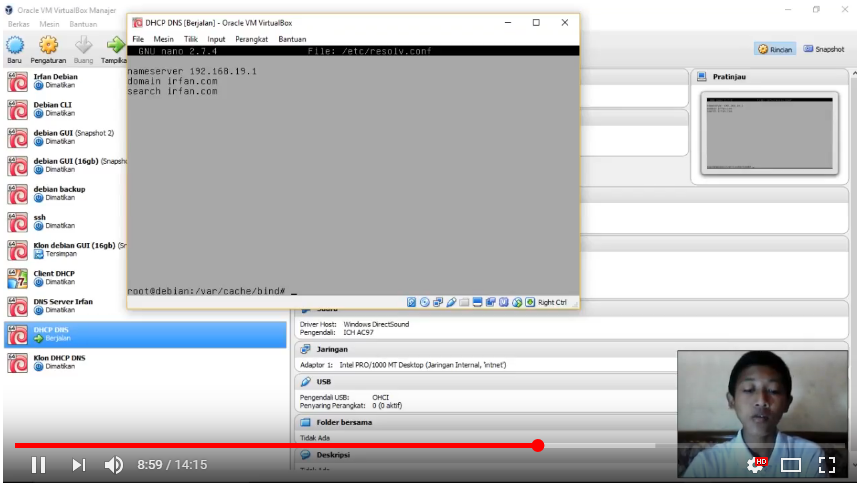This screenshot has height=486, width=859.
Task: Click the 8:59 / 14:15 time display
Action: [x=172, y=465]
